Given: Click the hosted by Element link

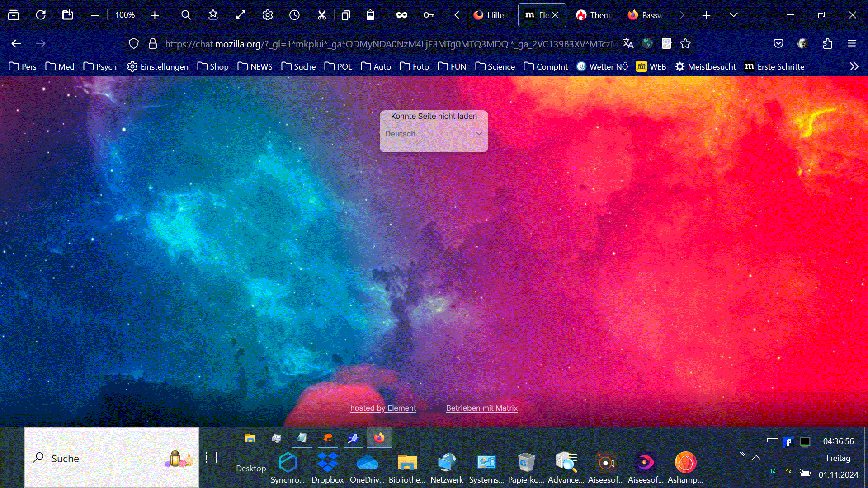Looking at the screenshot, I should click(383, 408).
